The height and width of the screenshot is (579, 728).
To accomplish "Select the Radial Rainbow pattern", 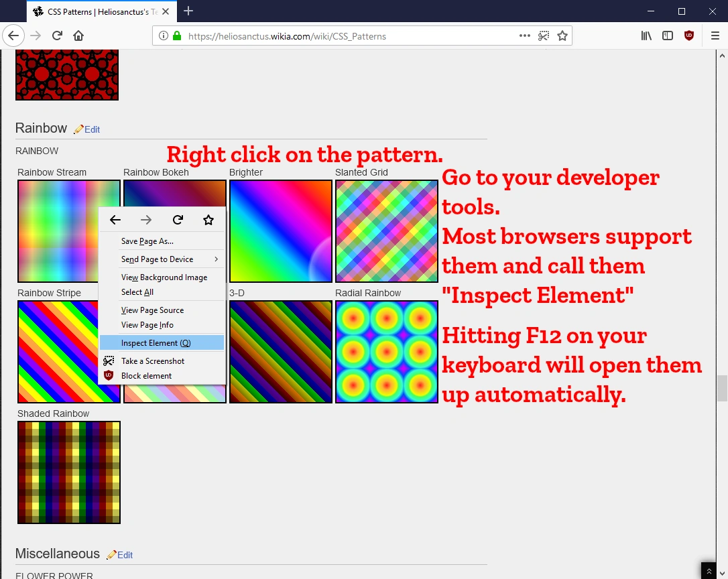I will click(387, 351).
